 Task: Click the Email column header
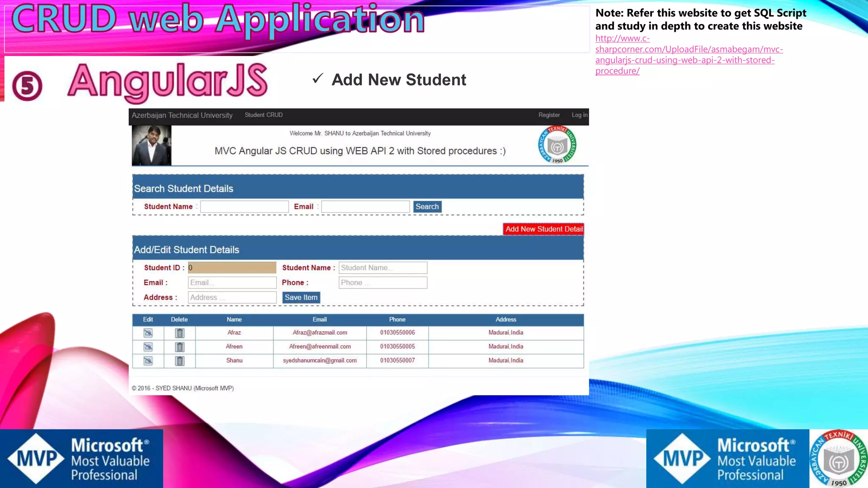click(x=320, y=319)
